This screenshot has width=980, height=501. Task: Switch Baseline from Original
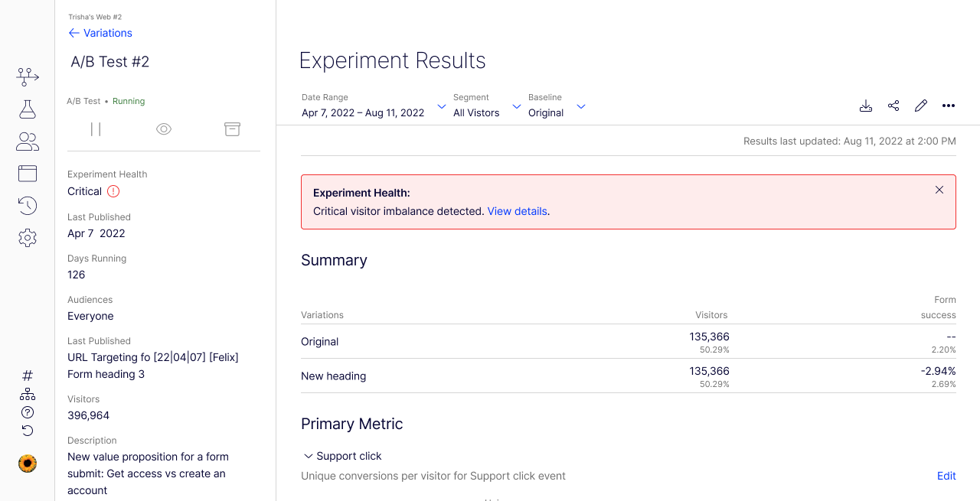[x=581, y=106]
